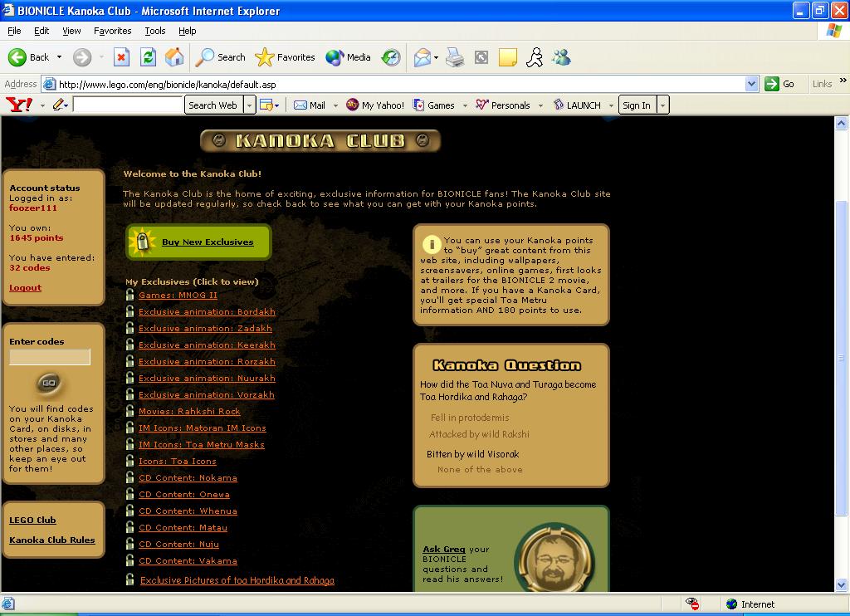Click the Enter codes text field
This screenshot has height=616, width=850.
pyautogui.click(x=50, y=357)
